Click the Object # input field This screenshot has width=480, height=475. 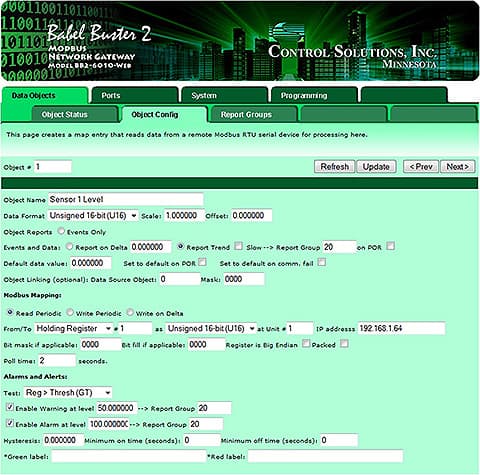(53, 167)
